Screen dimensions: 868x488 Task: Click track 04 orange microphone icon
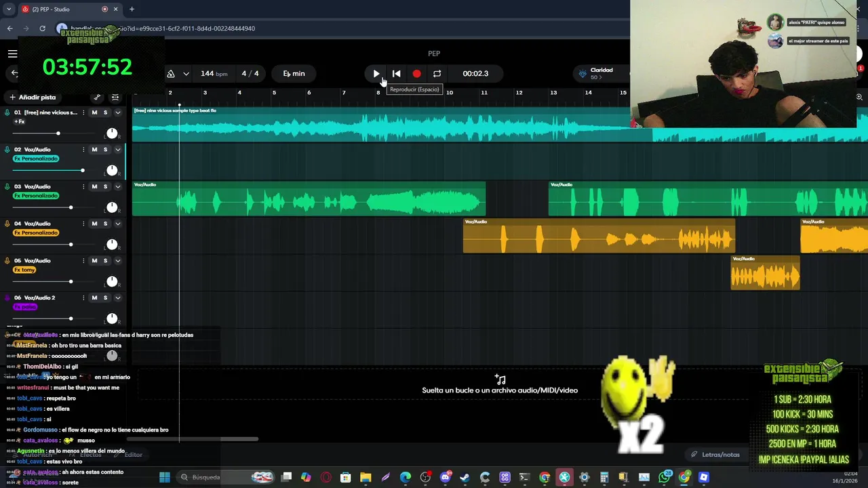tap(7, 224)
